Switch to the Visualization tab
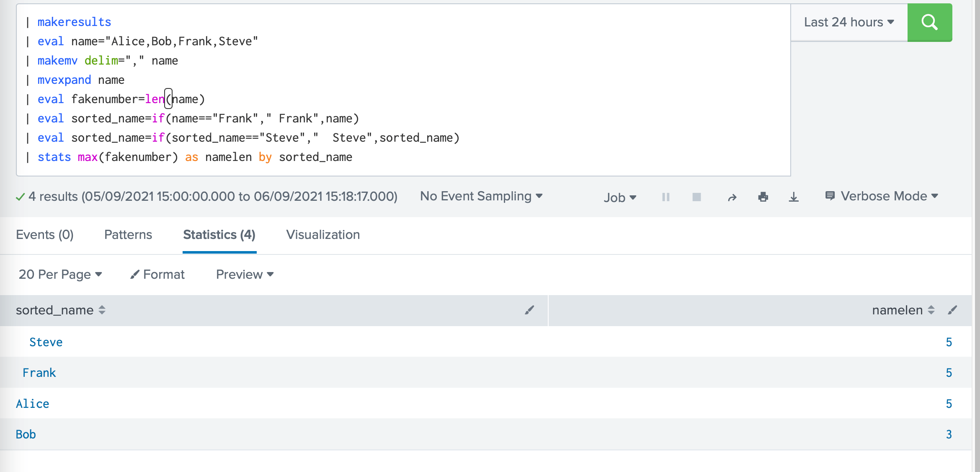The image size is (980, 472). pyautogui.click(x=323, y=235)
